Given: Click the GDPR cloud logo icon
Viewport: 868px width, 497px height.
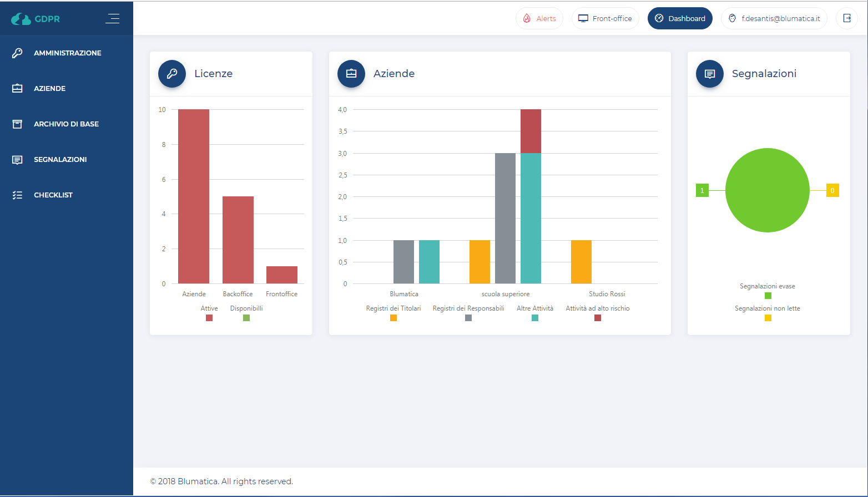Looking at the screenshot, I should click(x=21, y=19).
